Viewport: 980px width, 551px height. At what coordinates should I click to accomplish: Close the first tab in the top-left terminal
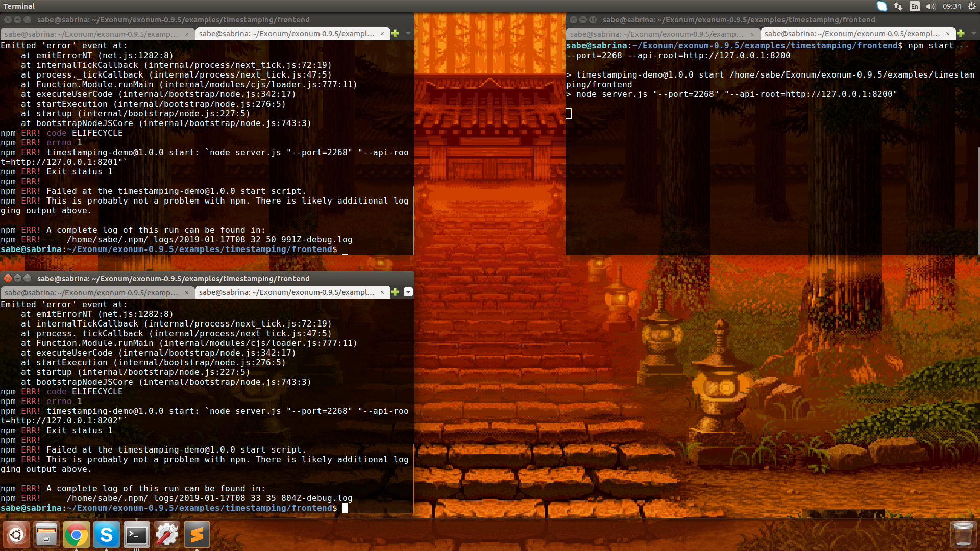click(x=187, y=34)
